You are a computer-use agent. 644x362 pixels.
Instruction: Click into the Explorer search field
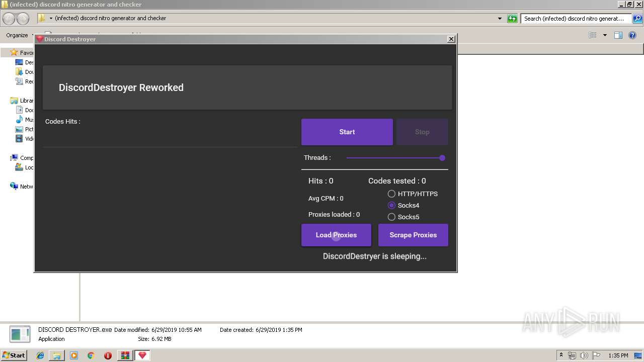pyautogui.click(x=576, y=19)
